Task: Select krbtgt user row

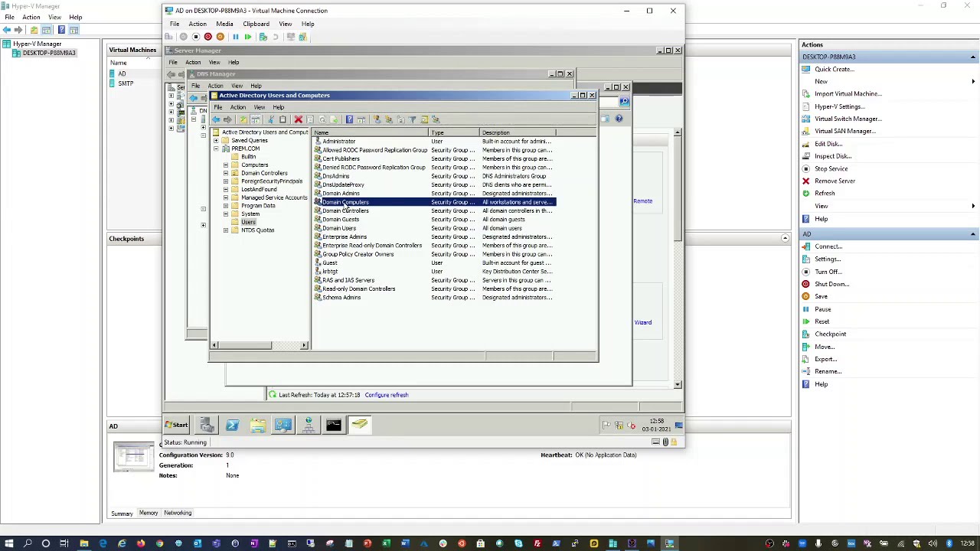Action: (330, 272)
